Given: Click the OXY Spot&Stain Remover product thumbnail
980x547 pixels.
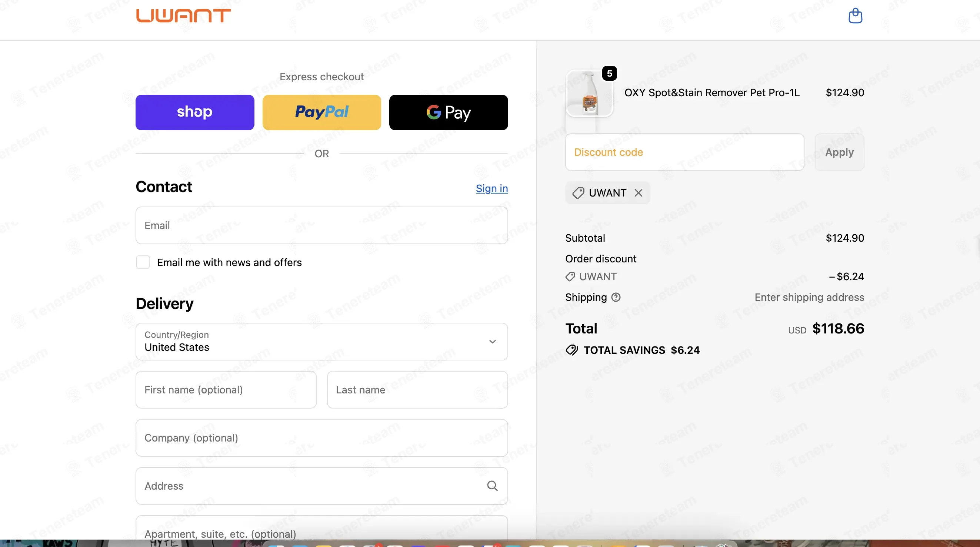Looking at the screenshot, I should (x=590, y=94).
